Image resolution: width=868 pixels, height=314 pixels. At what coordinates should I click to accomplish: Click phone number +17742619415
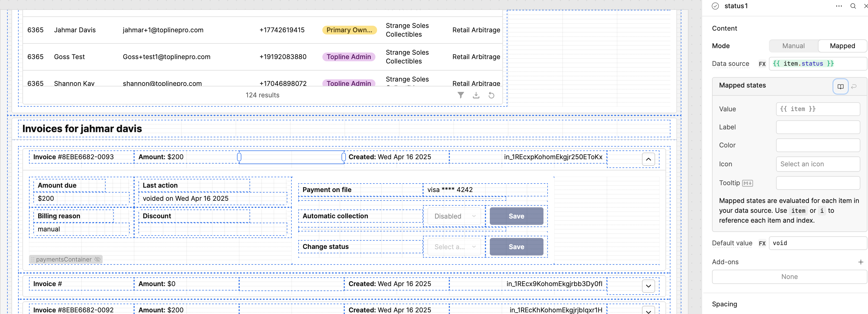tap(282, 30)
